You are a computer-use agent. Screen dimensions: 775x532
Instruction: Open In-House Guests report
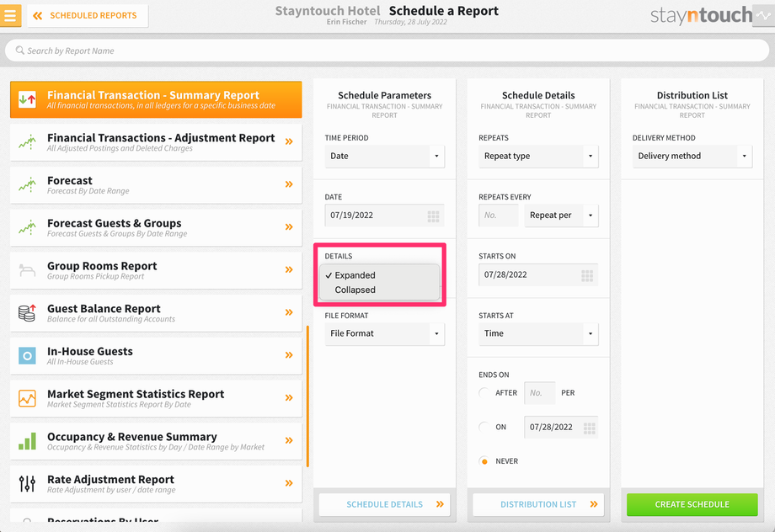pyautogui.click(x=156, y=356)
